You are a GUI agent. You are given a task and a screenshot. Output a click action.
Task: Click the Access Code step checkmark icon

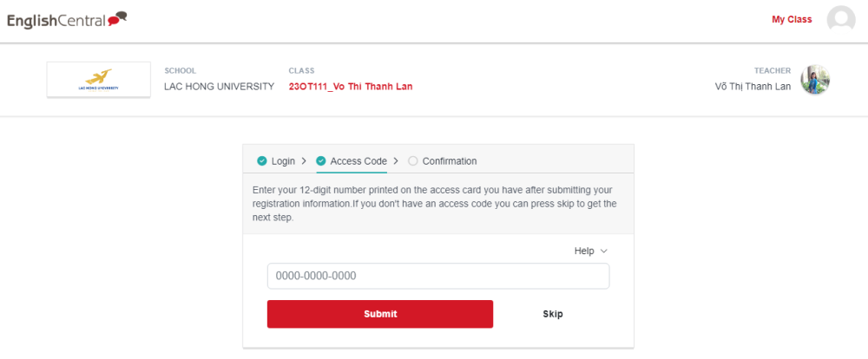[321, 161]
